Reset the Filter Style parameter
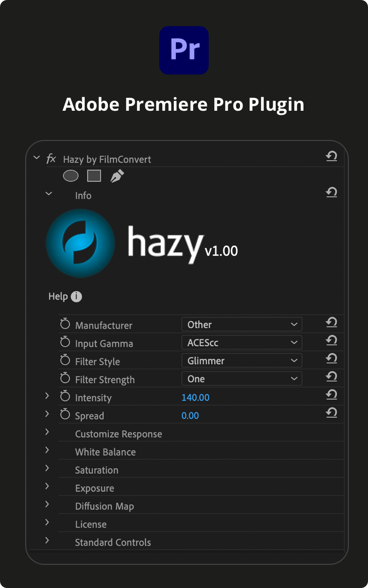The height and width of the screenshot is (588, 368). [x=331, y=358]
